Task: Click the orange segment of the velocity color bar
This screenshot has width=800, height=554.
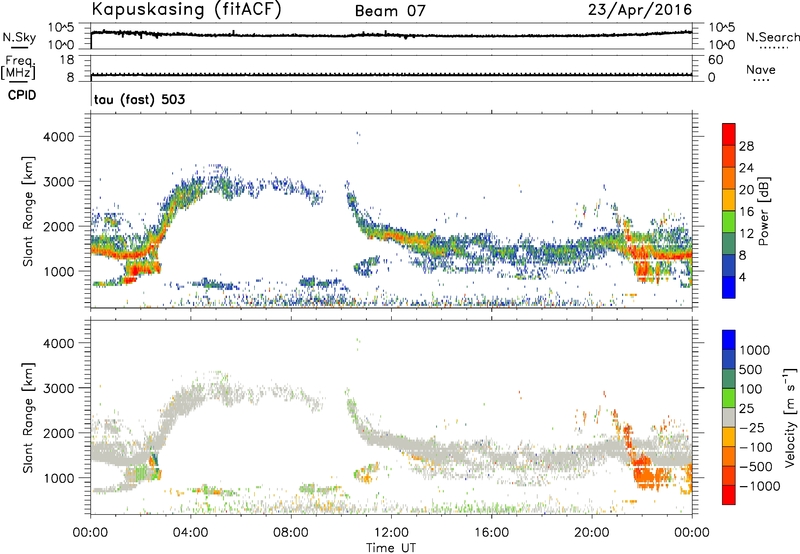Action: pos(729,456)
